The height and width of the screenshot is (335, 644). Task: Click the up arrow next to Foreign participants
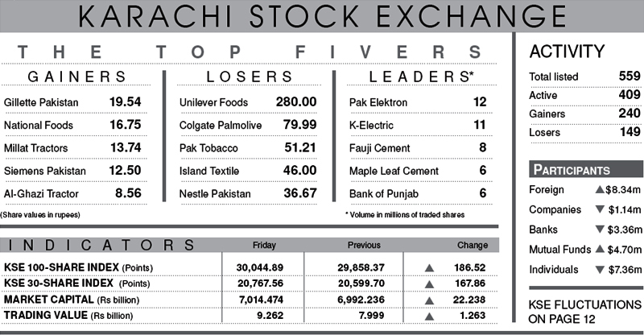coord(599,190)
